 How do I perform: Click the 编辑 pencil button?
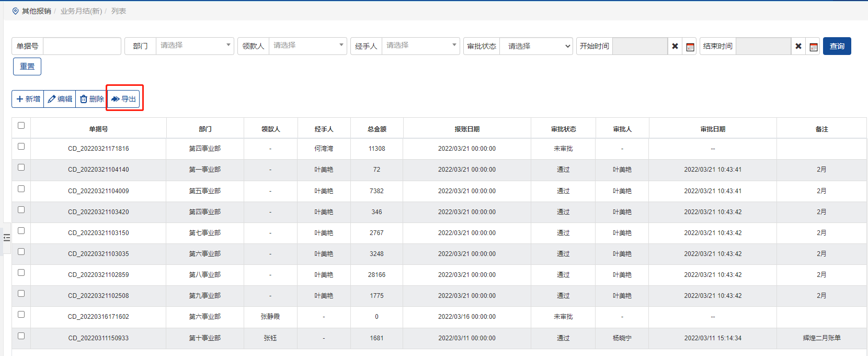click(60, 99)
